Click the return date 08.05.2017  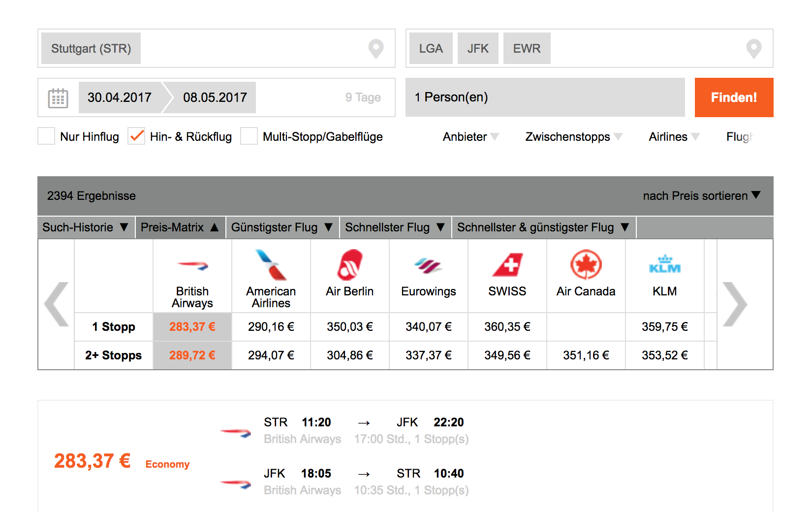[x=215, y=97]
